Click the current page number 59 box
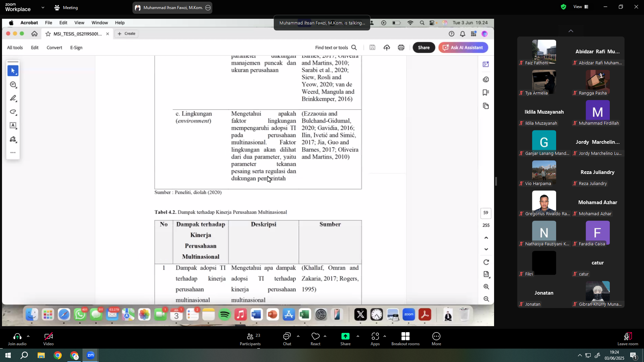The height and width of the screenshot is (362, 644). (x=486, y=213)
